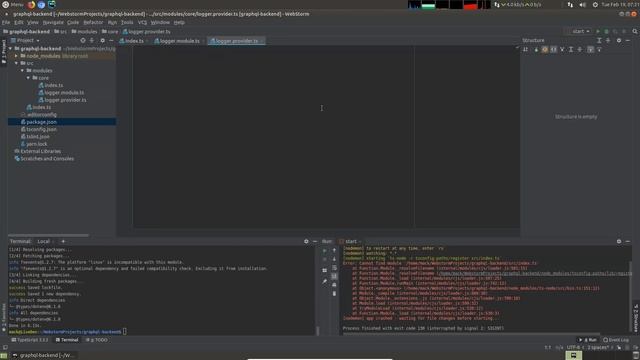
Task: Open Project panel settings gear
Action: click(102, 40)
